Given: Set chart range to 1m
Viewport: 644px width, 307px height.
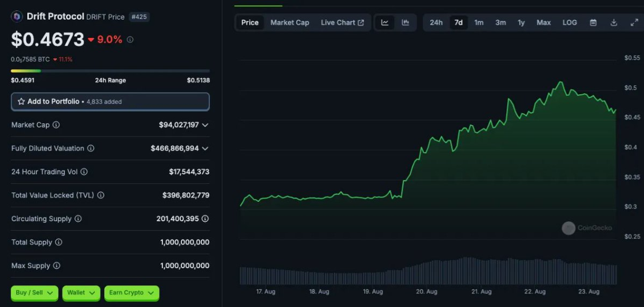Looking at the screenshot, I should click(479, 22).
